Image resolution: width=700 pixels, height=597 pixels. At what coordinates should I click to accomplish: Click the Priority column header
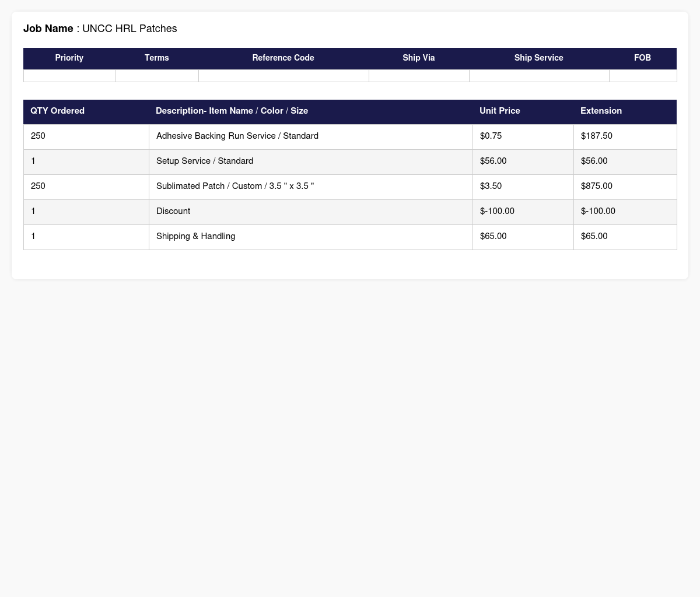(x=69, y=58)
